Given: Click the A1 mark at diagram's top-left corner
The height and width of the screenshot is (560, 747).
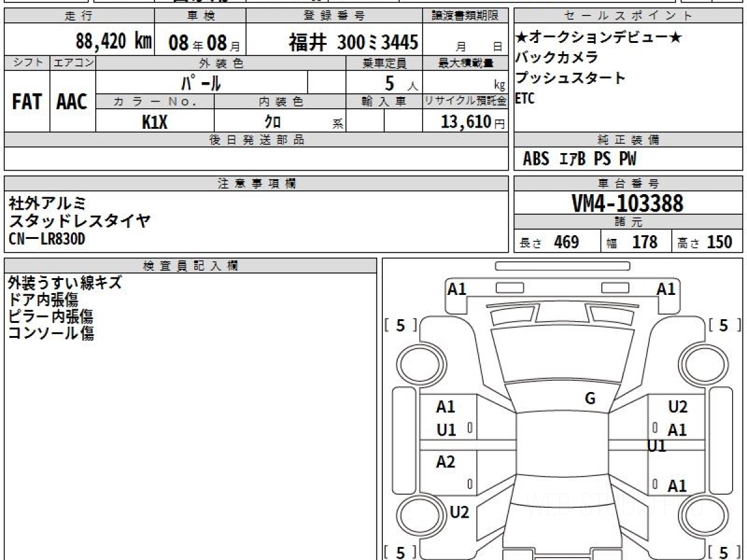Looking at the screenshot, I should [457, 289].
